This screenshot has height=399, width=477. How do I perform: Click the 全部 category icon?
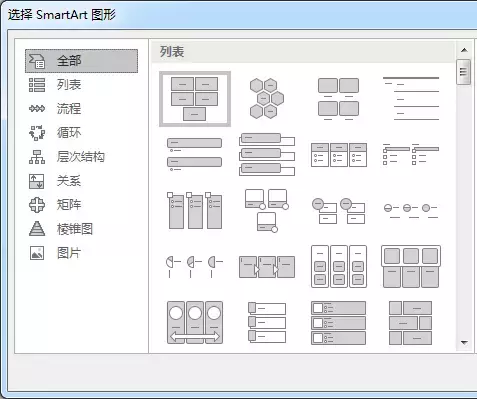point(37,61)
